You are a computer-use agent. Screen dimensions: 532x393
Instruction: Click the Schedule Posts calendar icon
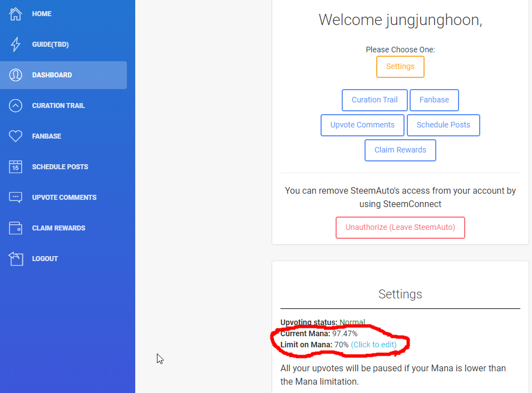coord(16,166)
